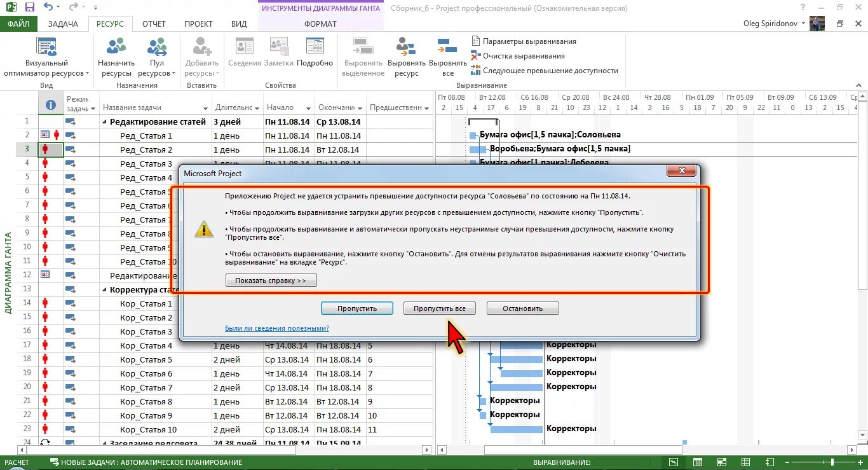Screen dimensions: 868x470
Task: Go to Следующее превышение доступности
Action: pyautogui.click(x=545, y=71)
